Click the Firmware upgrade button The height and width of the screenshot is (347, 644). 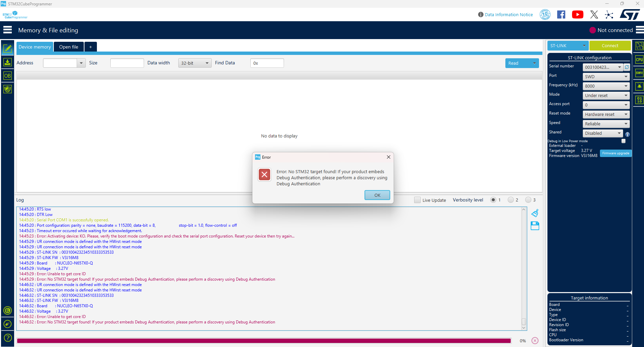click(x=615, y=153)
